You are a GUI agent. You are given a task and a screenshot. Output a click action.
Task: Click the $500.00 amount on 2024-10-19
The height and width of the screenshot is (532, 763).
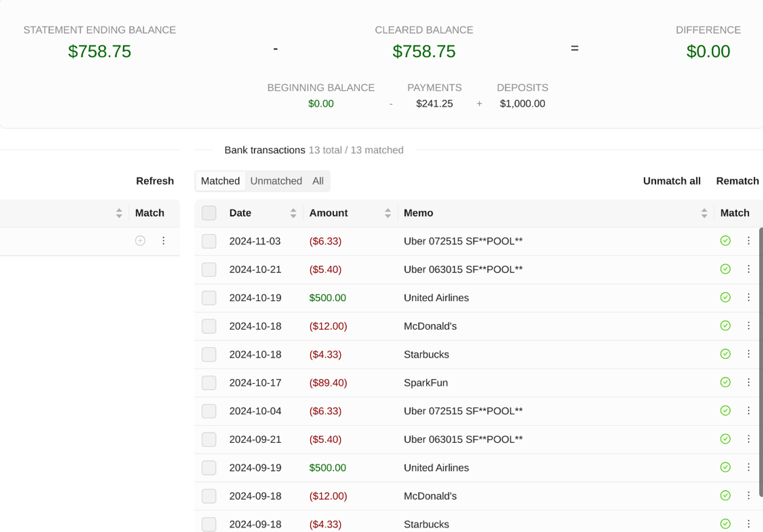[328, 298]
